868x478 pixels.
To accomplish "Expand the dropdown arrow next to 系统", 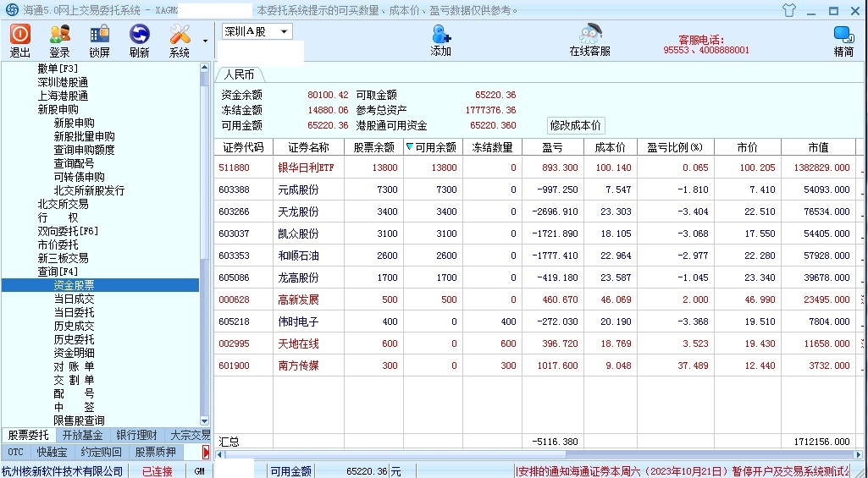I will pos(205,41).
